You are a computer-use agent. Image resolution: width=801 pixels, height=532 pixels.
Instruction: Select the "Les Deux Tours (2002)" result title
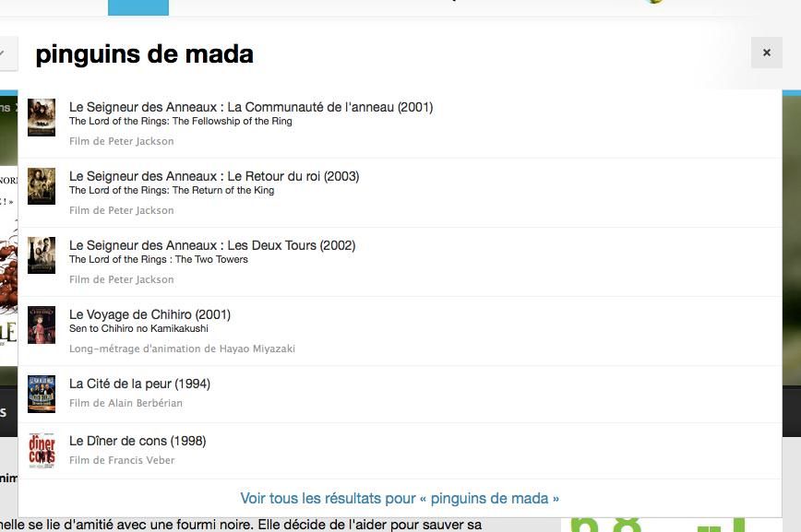click(x=211, y=245)
